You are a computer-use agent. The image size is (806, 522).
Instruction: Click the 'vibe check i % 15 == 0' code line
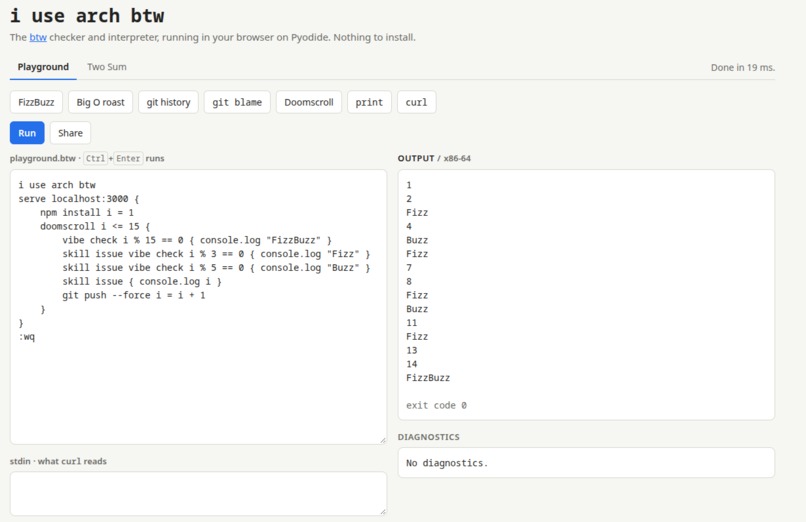(197, 240)
